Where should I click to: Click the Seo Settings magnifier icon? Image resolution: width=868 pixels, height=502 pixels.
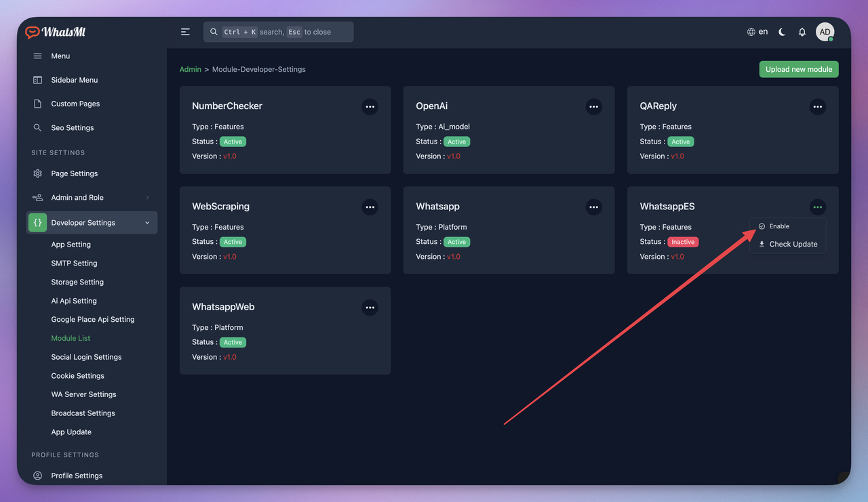click(37, 127)
